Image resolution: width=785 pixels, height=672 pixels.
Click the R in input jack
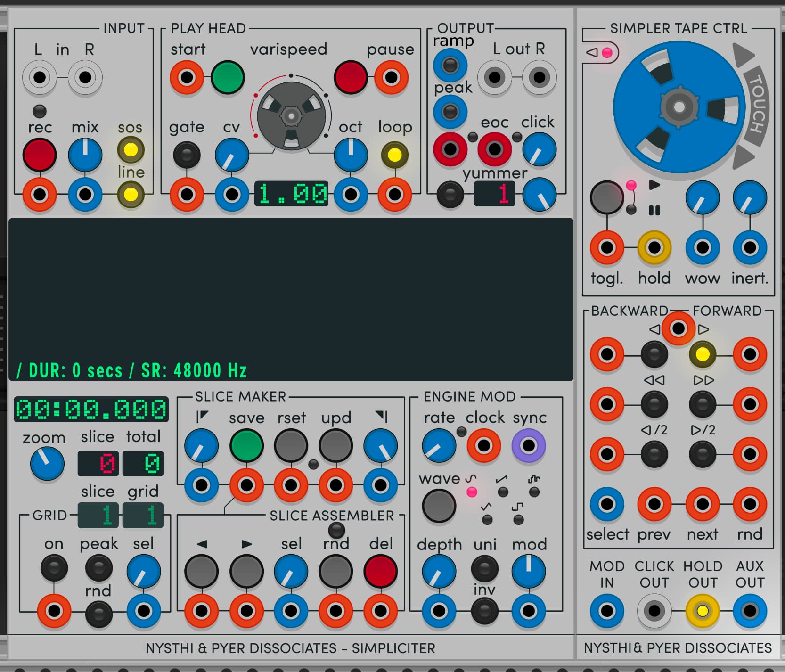coord(85,77)
